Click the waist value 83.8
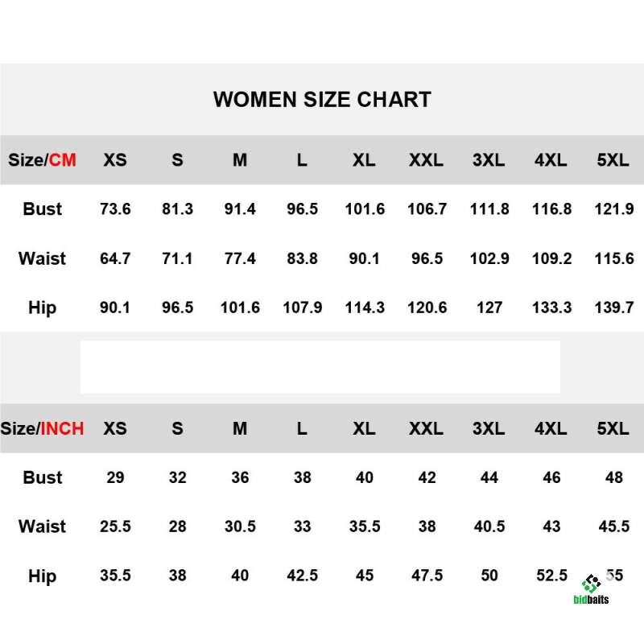 tap(303, 258)
